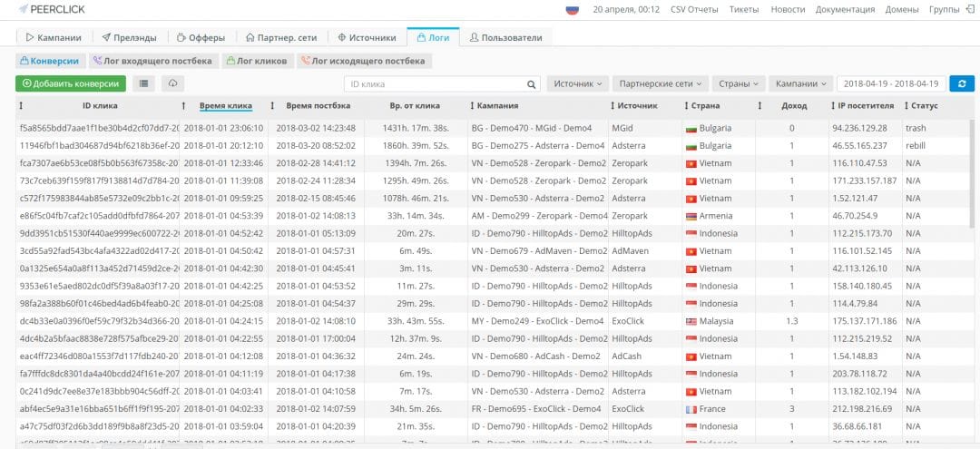Open the Группы link
Image resolution: width=980 pixels, height=449 pixels.
click(x=945, y=9)
